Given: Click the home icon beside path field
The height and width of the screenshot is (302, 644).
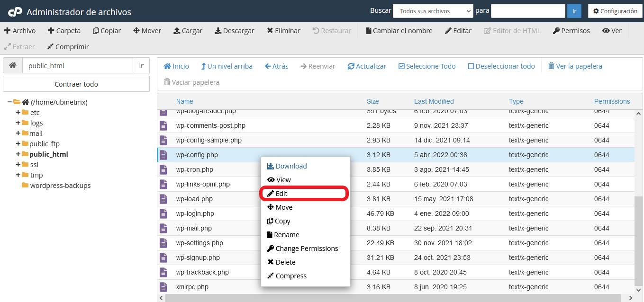Looking at the screenshot, I should [13, 66].
